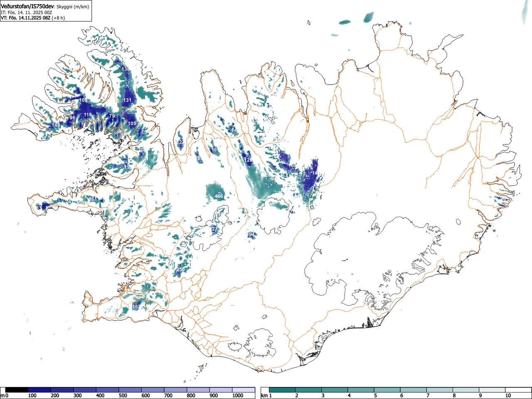This screenshot has width=532, height=399.
Task: Select the (+8 h) forecast offset text
Action: [59, 18]
